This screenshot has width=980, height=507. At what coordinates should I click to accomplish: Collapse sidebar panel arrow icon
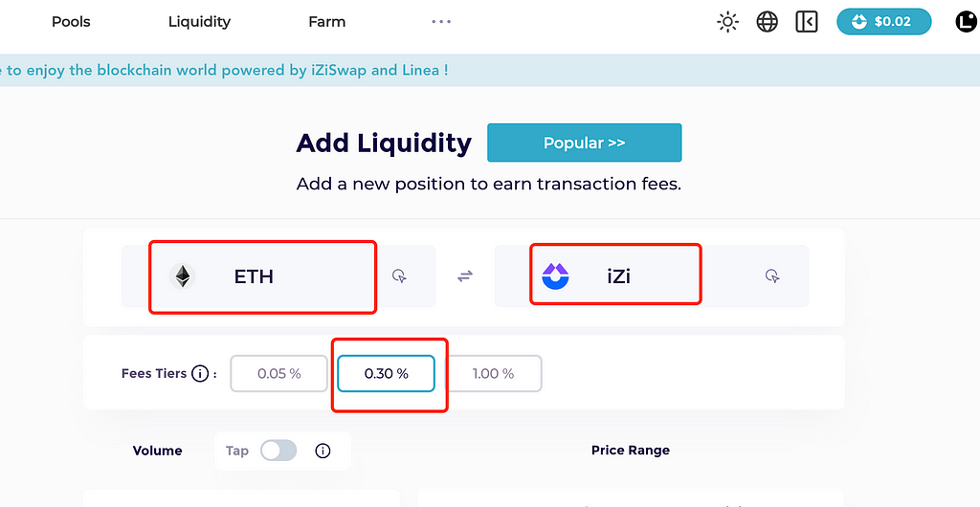pyautogui.click(x=806, y=22)
